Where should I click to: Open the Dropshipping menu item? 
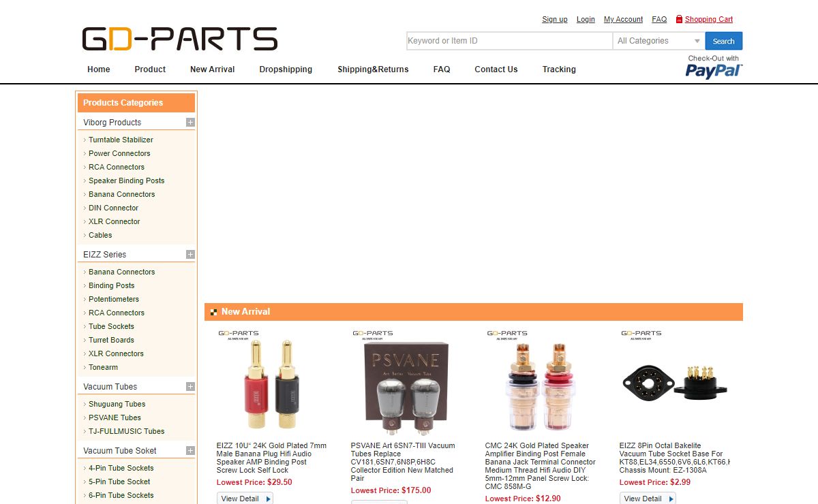(286, 69)
